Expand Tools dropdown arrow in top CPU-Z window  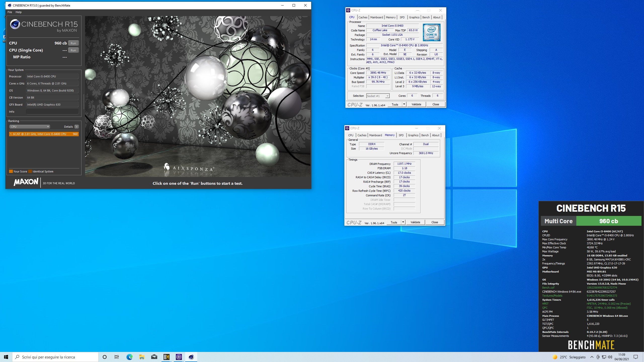[404, 104]
